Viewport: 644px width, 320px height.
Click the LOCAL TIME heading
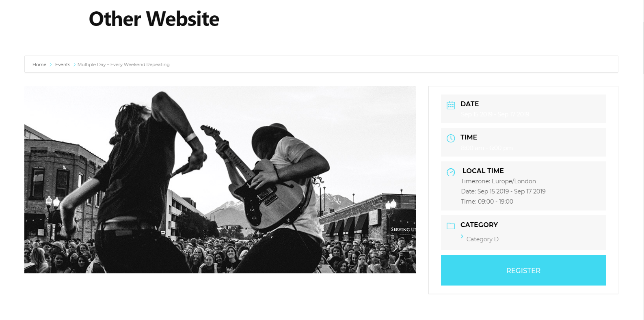(483, 171)
